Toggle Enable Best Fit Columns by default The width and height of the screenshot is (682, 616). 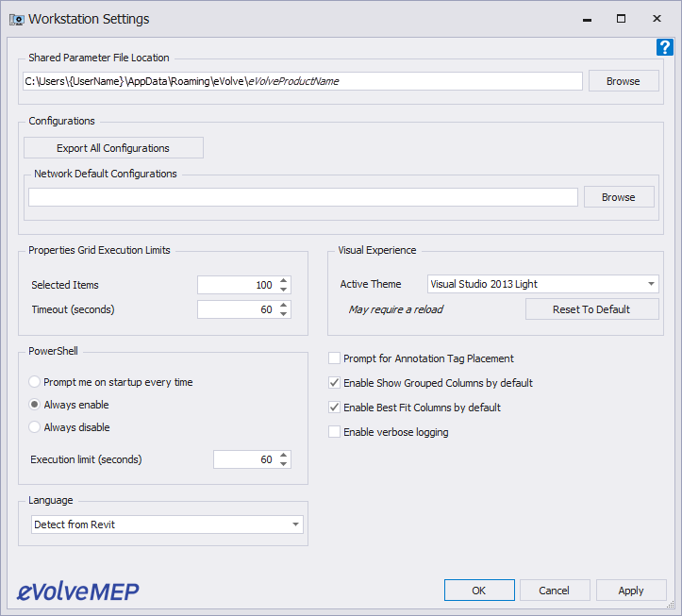point(334,408)
